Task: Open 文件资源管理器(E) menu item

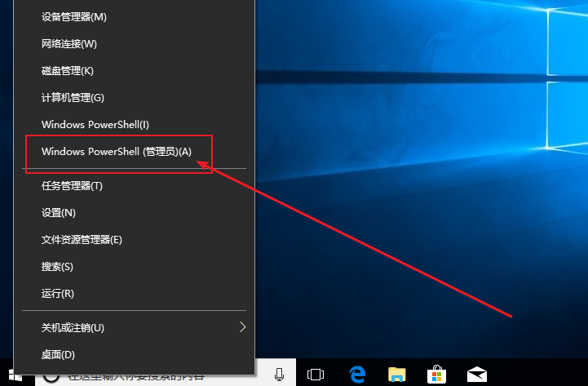Action: click(82, 240)
